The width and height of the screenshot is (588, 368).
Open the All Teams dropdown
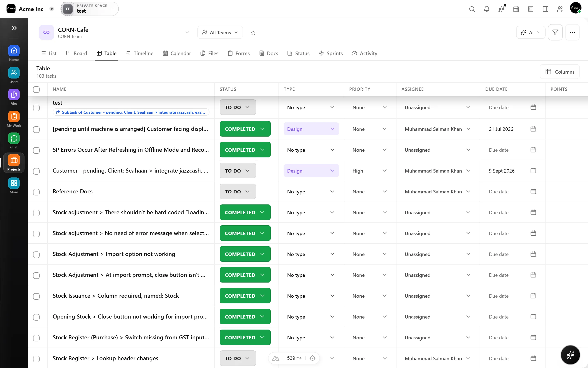(x=220, y=32)
